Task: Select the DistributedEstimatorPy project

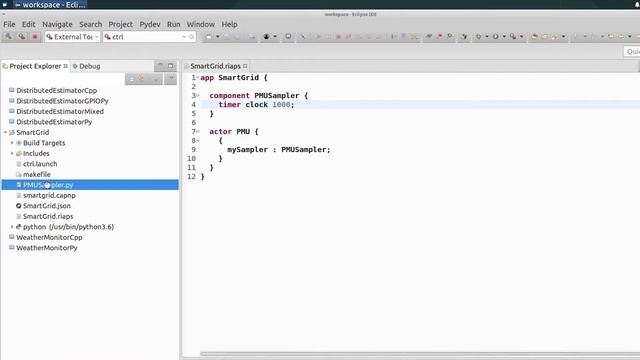Action: [x=54, y=122]
